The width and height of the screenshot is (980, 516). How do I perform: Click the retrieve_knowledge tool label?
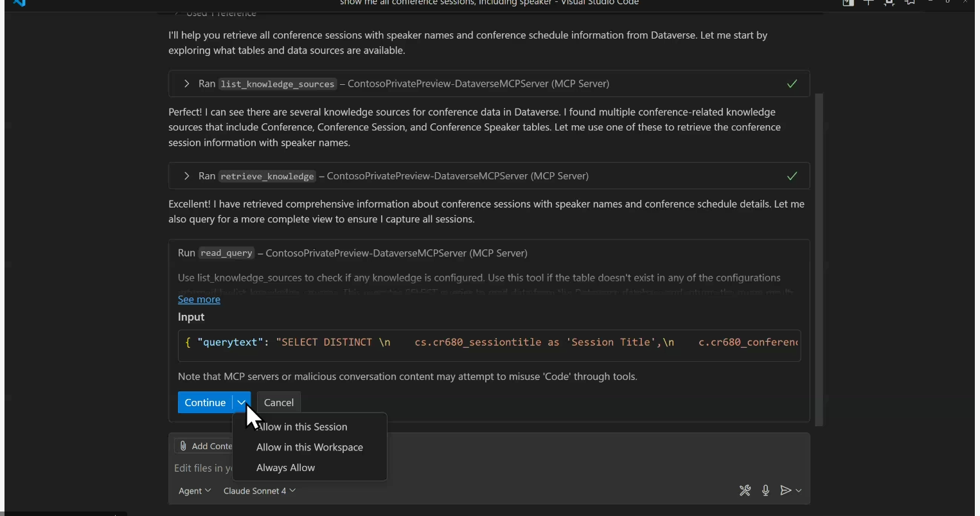[x=267, y=176]
